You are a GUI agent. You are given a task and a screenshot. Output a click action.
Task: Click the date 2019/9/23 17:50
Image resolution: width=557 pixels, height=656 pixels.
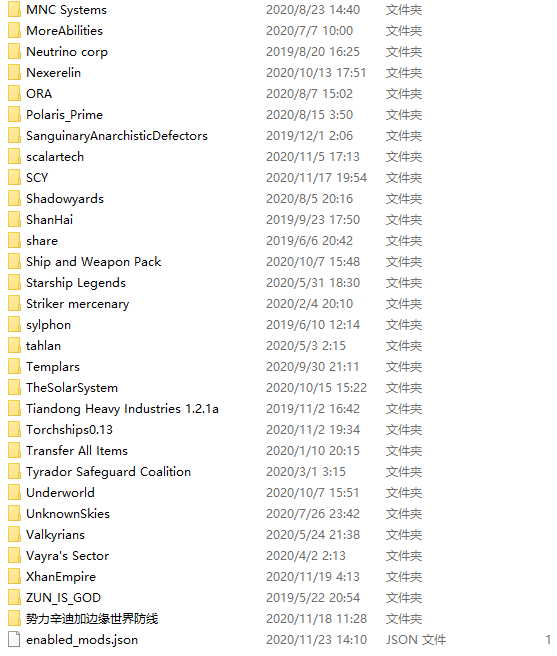[x=313, y=220]
